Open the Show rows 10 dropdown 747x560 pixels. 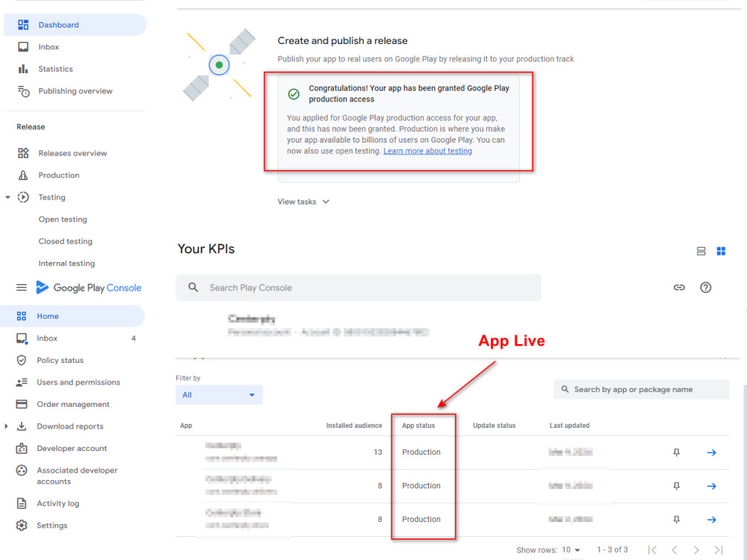pyautogui.click(x=571, y=550)
